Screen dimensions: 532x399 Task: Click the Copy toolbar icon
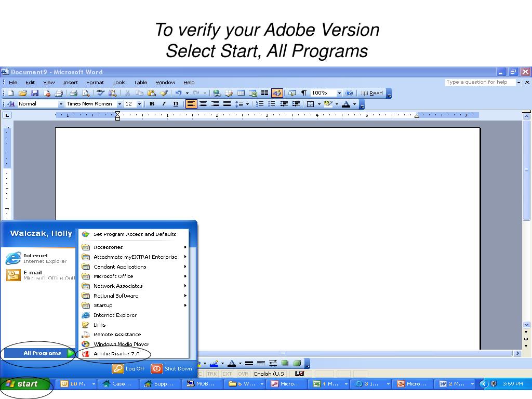click(139, 93)
